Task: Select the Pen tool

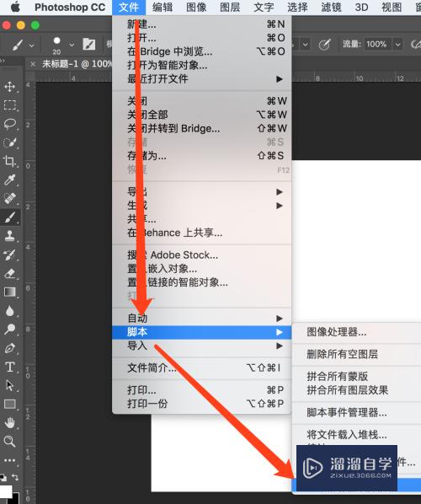Action: [x=9, y=348]
